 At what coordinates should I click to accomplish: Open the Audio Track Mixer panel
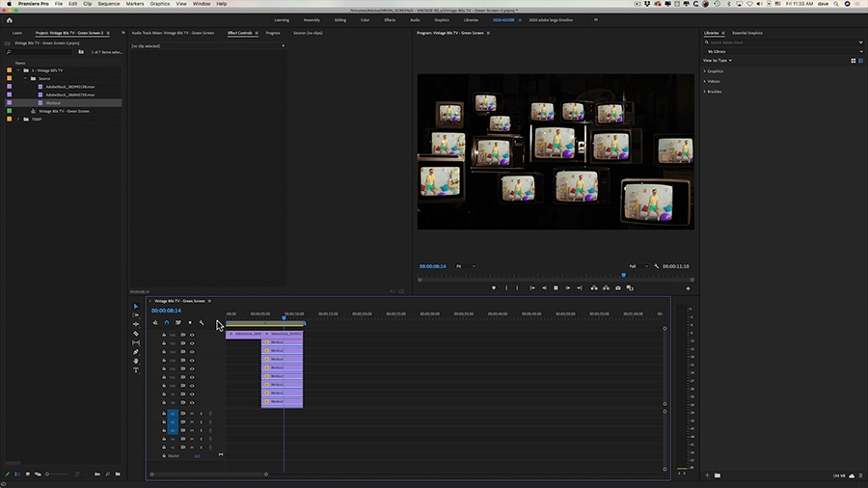pos(173,33)
